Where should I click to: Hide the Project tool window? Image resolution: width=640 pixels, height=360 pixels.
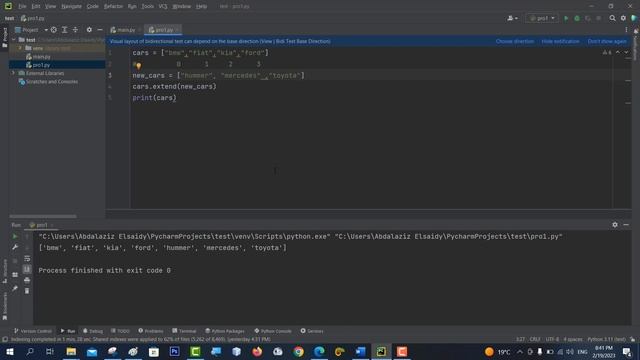(100, 30)
